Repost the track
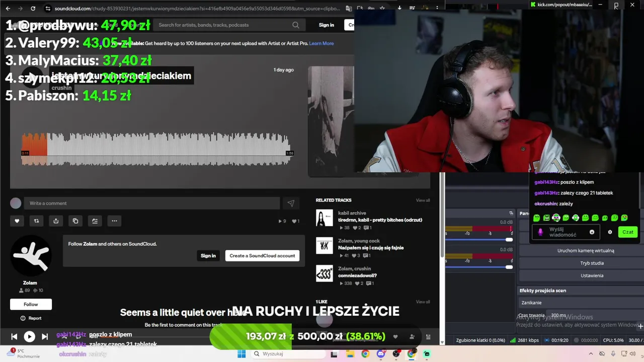 pyautogui.click(x=36, y=221)
